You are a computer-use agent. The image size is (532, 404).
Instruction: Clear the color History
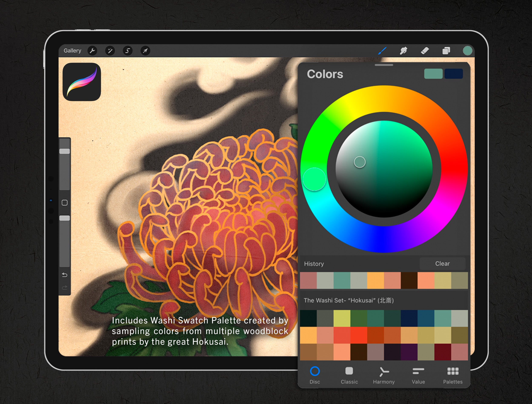click(442, 264)
